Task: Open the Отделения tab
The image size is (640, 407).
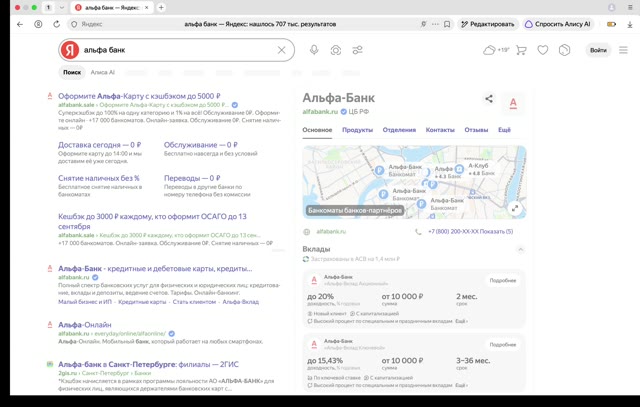Action: coord(399,130)
